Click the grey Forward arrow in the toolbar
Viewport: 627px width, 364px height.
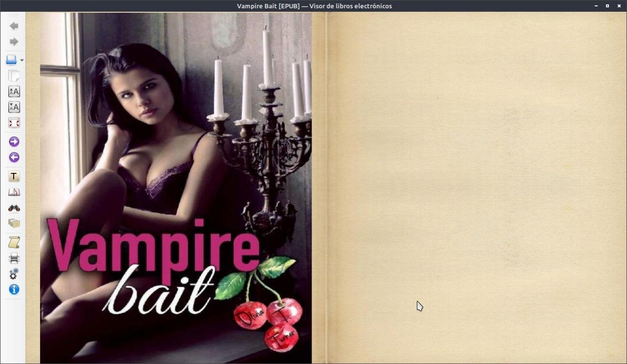point(14,42)
